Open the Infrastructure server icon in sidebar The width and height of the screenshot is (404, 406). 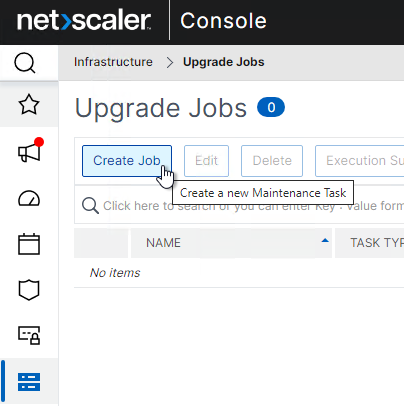click(29, 382)
